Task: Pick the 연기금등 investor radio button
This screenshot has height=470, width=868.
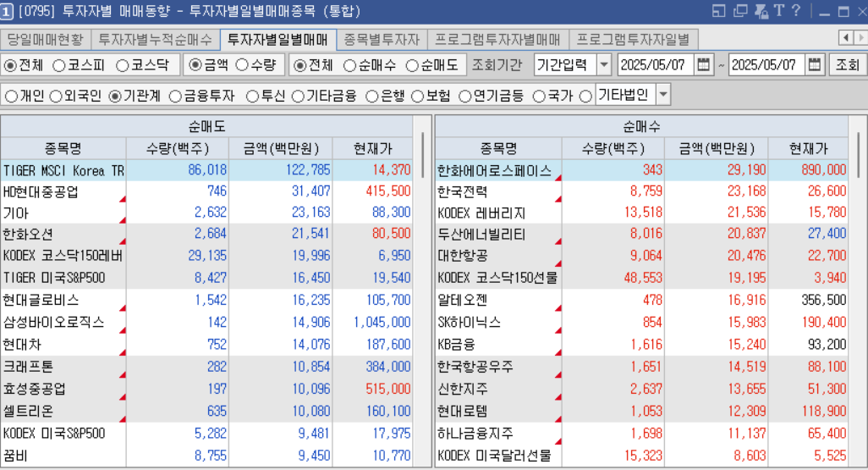Action: (465, 97)
